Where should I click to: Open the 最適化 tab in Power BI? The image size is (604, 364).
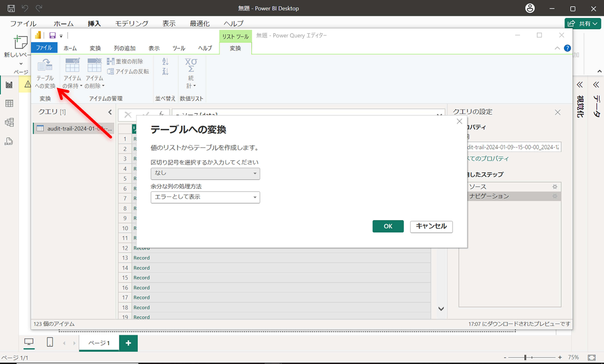(x=200, y=24)
